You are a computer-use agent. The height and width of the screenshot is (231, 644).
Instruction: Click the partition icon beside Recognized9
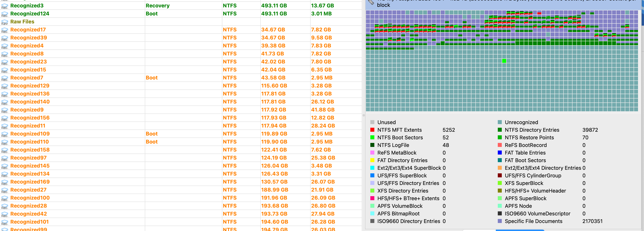click(x=5, y=110)
